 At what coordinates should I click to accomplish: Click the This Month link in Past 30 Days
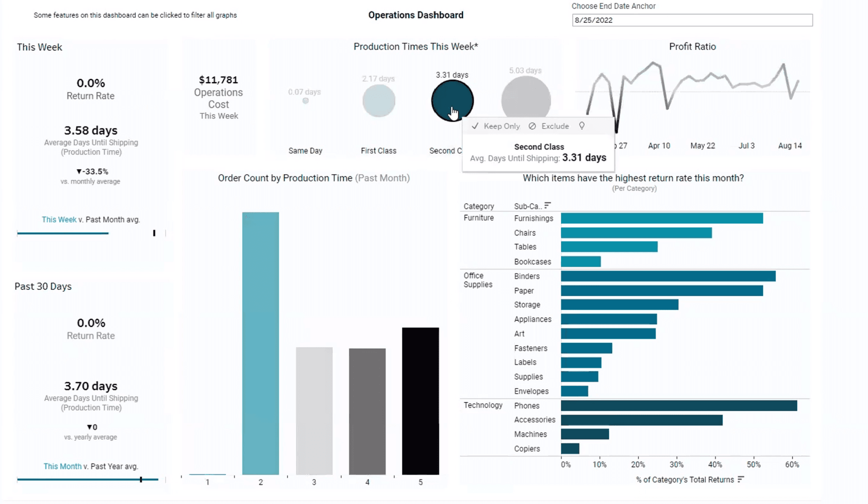(62, 466)
